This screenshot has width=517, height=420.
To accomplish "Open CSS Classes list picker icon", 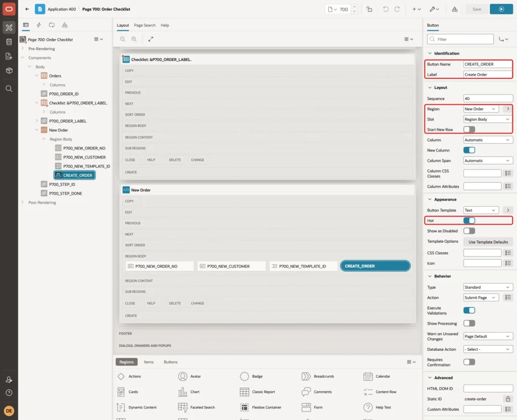I will pos(508,253).
